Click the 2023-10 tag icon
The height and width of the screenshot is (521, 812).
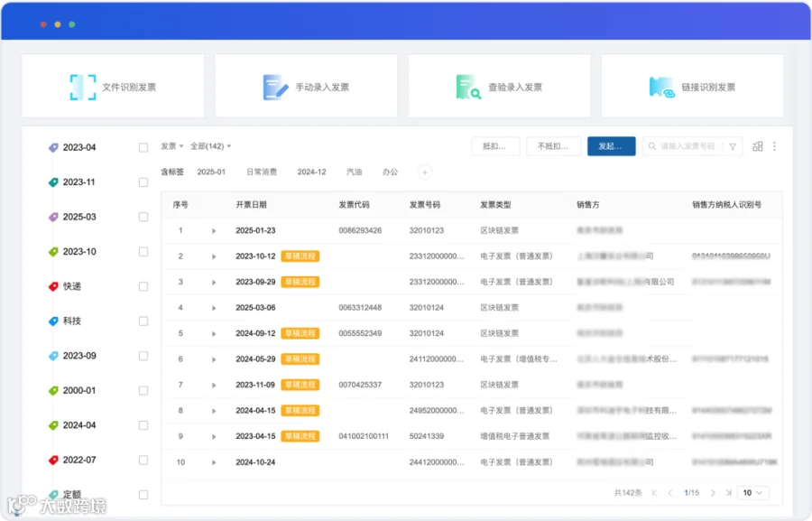(x=53, y=252)
